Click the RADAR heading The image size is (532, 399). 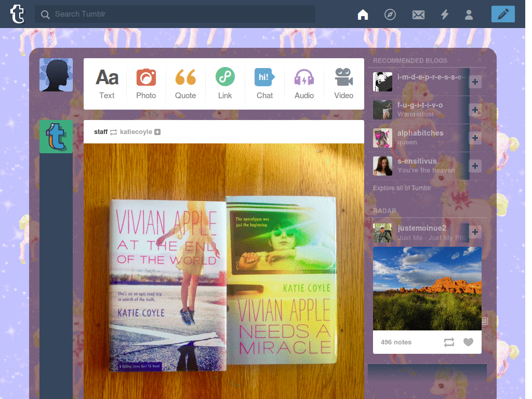coord(384,211)
